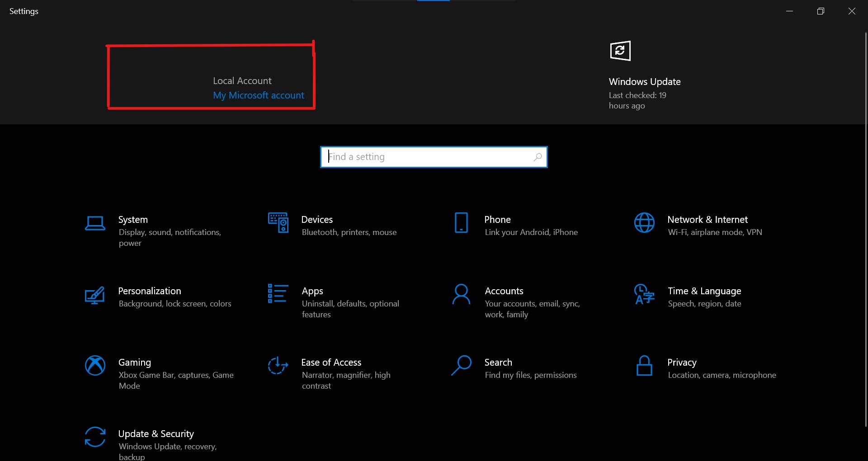Click the Accounts heading

504,291
